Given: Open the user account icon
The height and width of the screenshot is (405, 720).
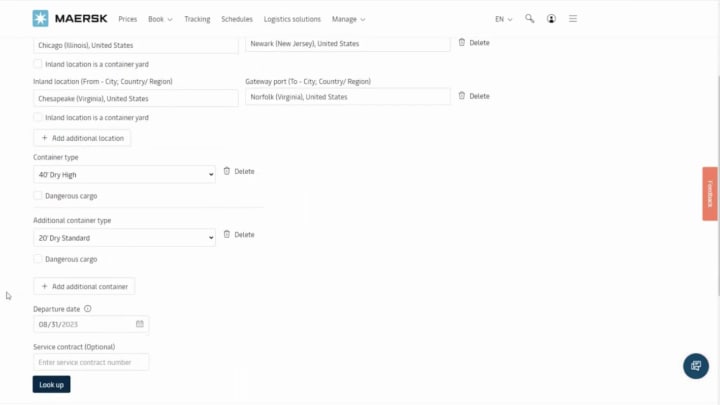Looking at the screenshot, I should point(551,19).
